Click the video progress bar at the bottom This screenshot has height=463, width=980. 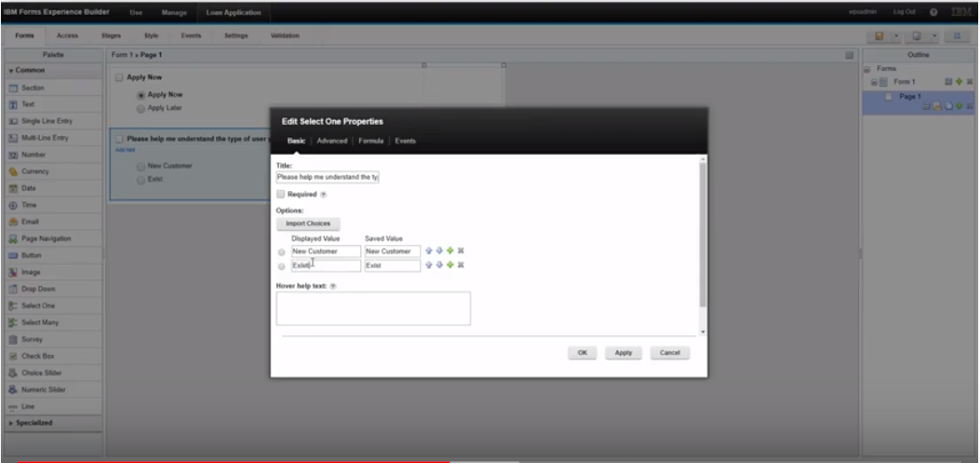coord(490,462)
